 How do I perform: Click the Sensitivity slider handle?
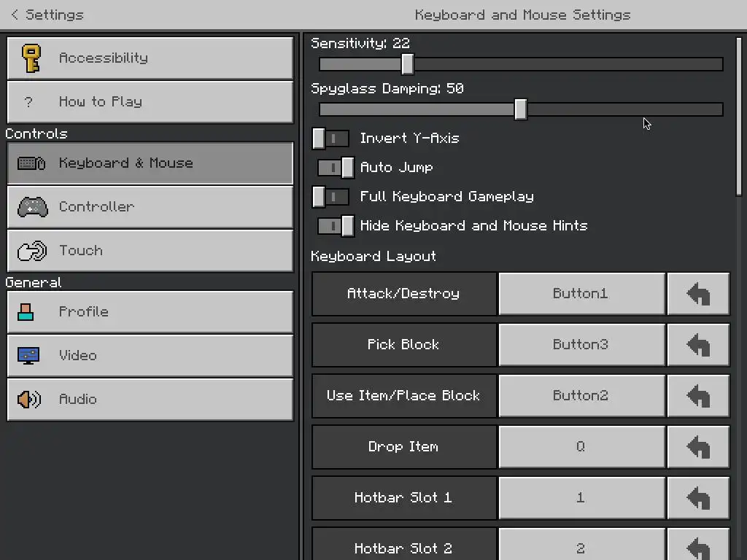[x=407, y=64]
